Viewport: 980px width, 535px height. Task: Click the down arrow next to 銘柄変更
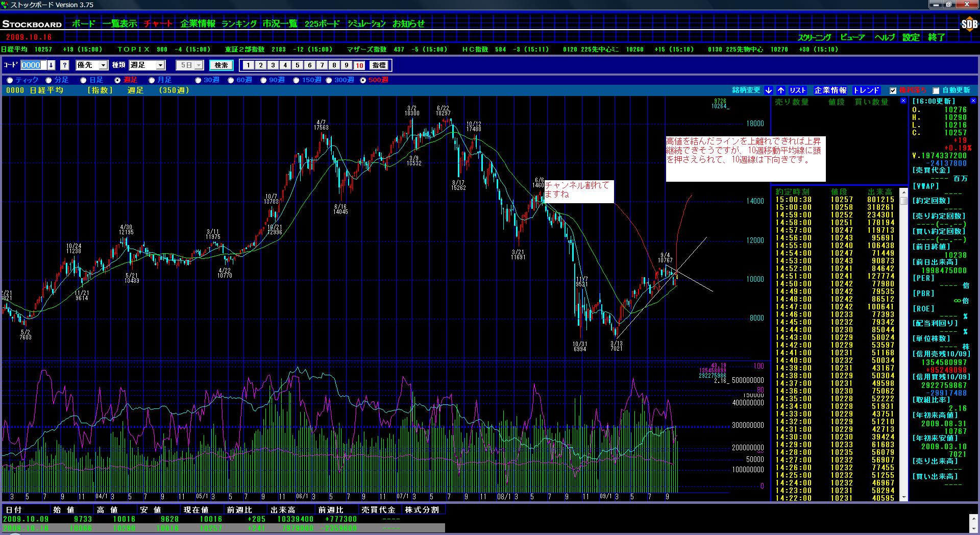click(x=769, y=90)
